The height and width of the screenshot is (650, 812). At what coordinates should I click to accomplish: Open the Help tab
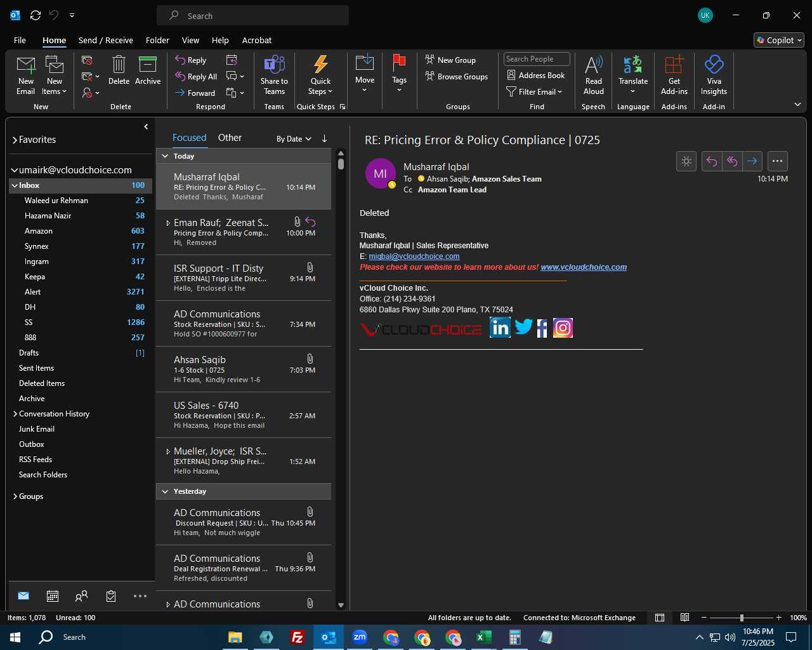220,40
